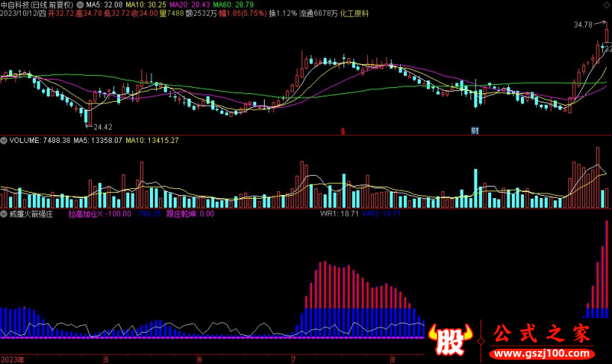612x364 pixels.
Task: Click the tallest red volume bar
Action: [597, 177]
